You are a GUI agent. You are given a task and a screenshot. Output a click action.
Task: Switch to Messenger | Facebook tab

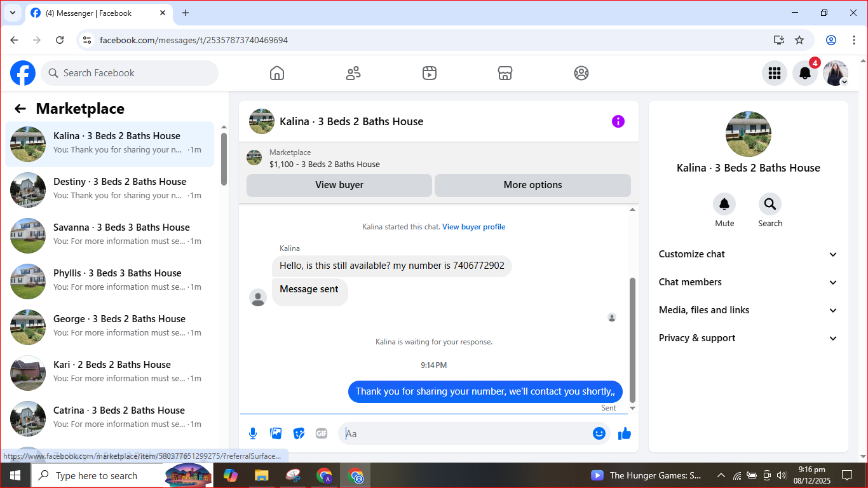point(98,13)
